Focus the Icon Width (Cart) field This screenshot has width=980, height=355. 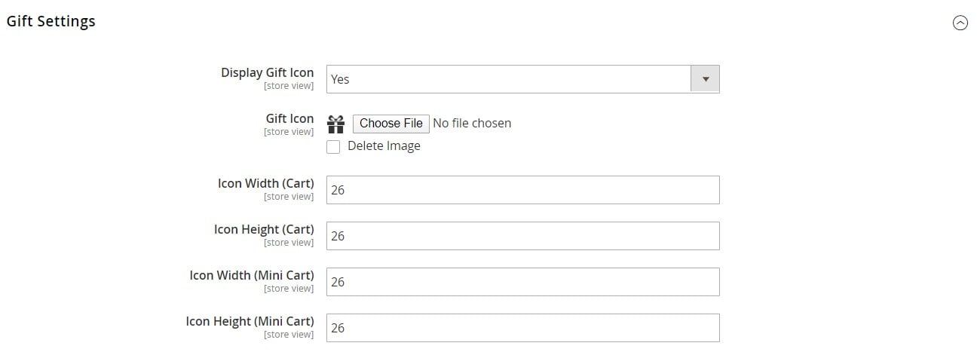(x=522, y=190)
